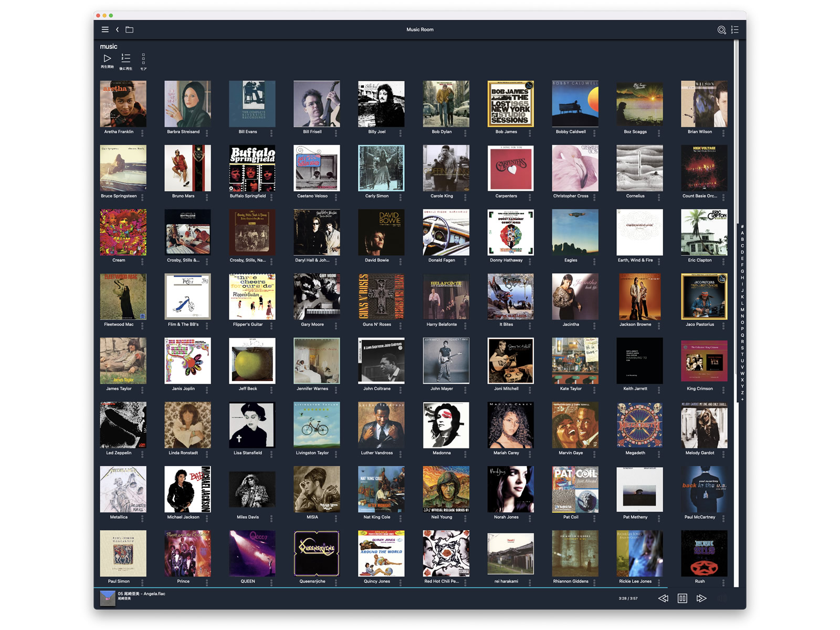The height and width of the screenshot is (630, 840).
Task: Open options dots next to Led Zeppelin
Action: (x=142, y=454)
